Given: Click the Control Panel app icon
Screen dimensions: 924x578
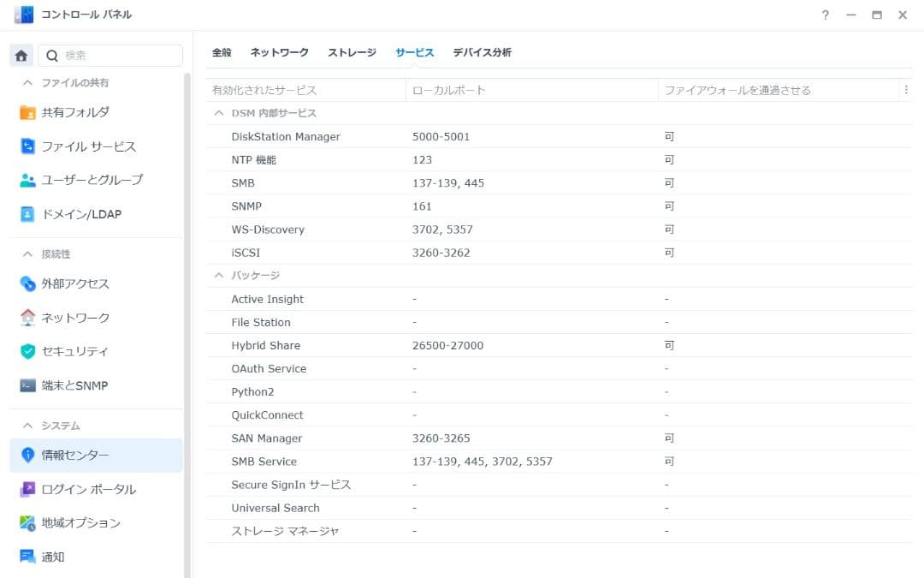Looking at the screenshot, I should [x=24, y=15].
